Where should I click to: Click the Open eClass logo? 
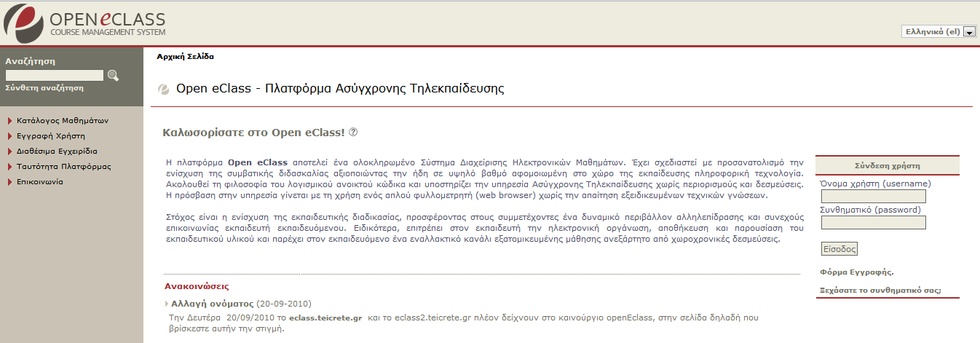[x=86, y=23]
